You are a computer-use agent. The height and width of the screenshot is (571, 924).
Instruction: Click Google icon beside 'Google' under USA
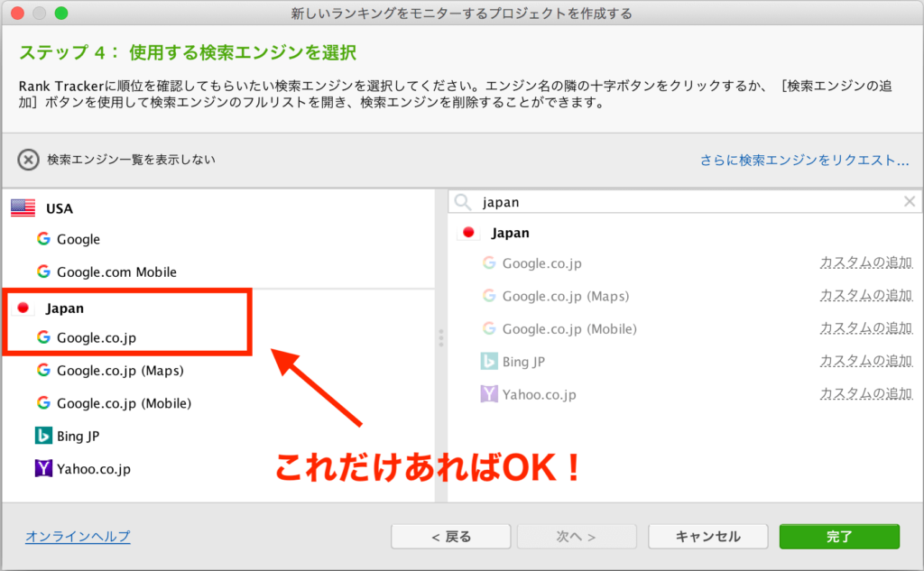point(43,239)
